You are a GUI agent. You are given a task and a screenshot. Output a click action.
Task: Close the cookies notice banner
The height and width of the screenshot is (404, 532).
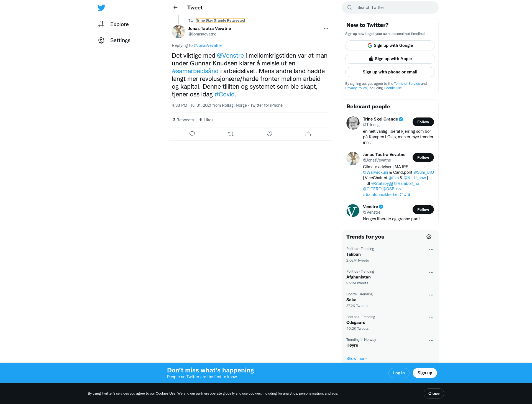click(x=434, y=393)
